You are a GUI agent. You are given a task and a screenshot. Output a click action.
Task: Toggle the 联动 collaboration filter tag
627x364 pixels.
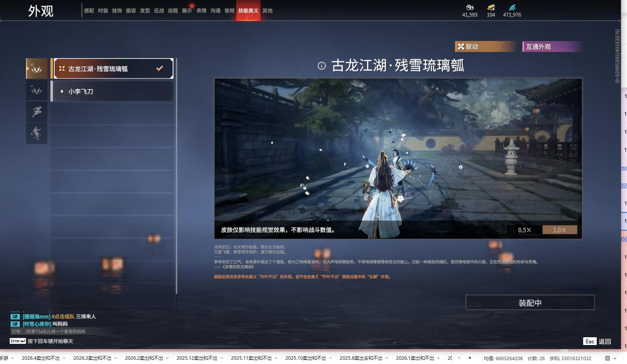coord(485,47)
